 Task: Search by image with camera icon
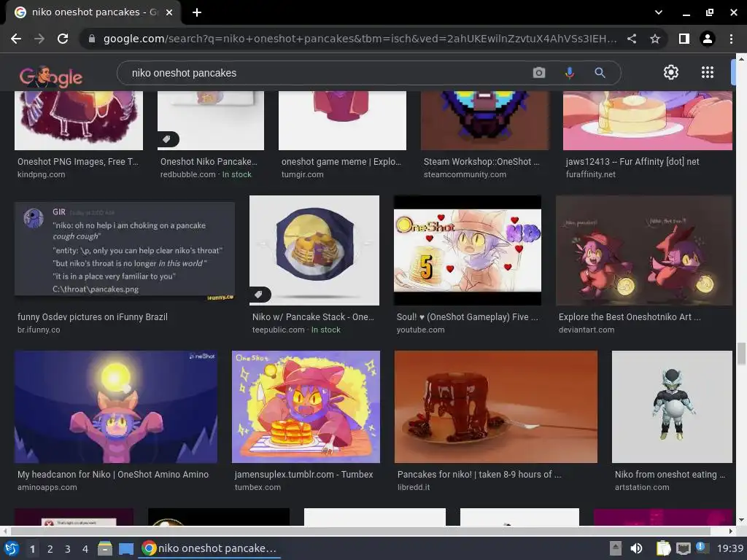pyautogui.click(x=539, y=73)
